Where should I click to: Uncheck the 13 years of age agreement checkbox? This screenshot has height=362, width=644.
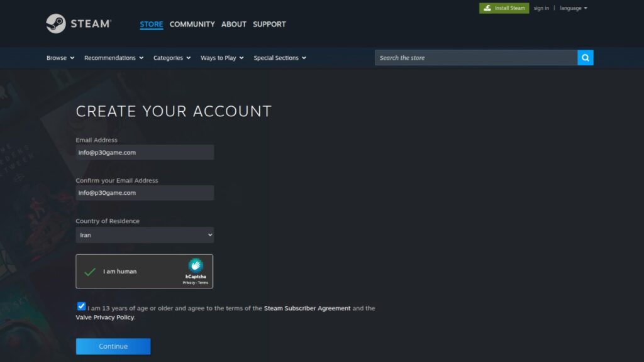(x=81, y=306)
